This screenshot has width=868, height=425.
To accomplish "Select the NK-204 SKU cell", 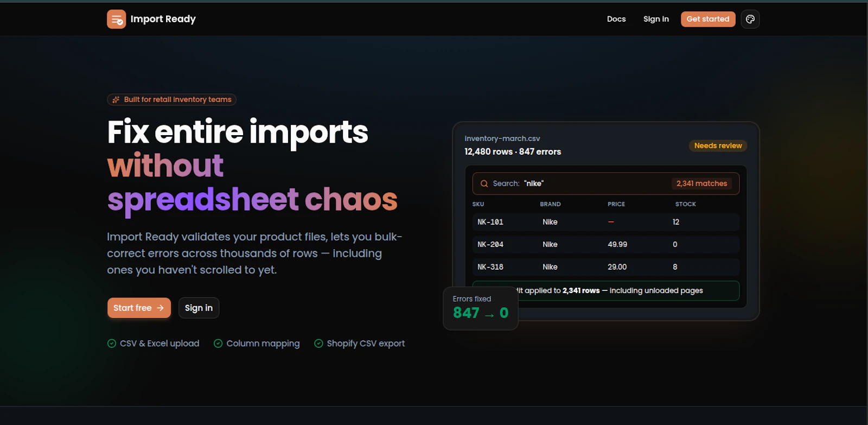I will click(490, 245).
